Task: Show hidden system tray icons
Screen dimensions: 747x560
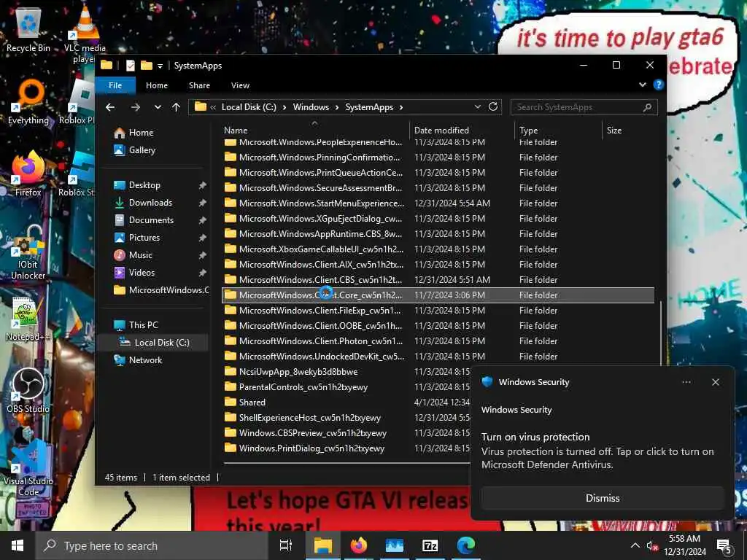Action: (635, 545)
